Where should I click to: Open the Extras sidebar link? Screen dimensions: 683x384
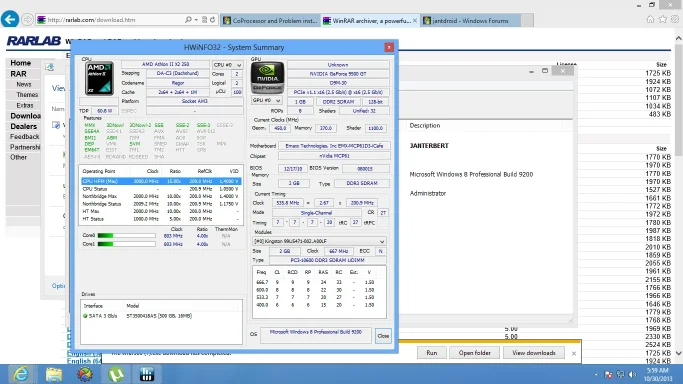pos(25,105)
